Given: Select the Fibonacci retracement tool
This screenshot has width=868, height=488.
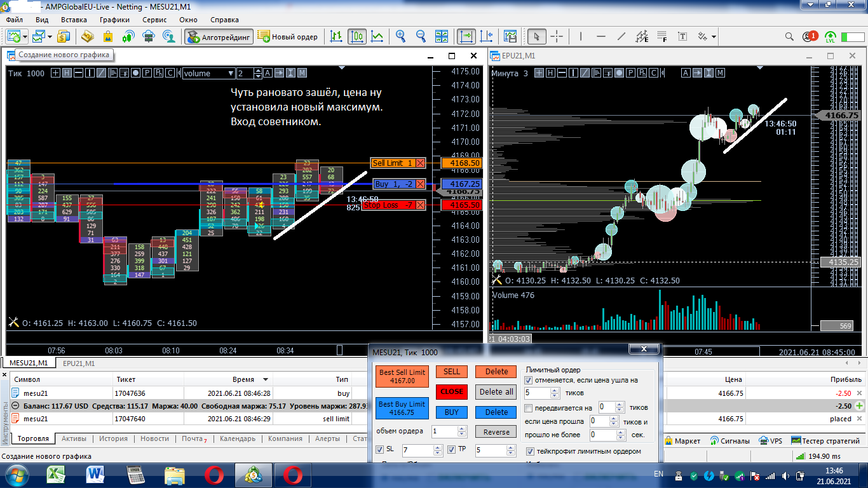Looking at the screenshot, I should click(x=662, y=36).
